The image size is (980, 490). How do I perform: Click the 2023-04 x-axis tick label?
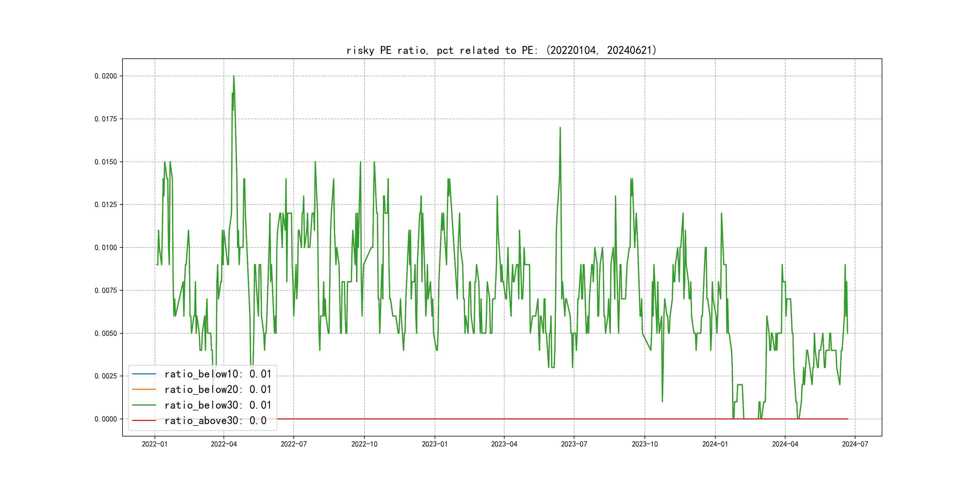click(504, 444)
